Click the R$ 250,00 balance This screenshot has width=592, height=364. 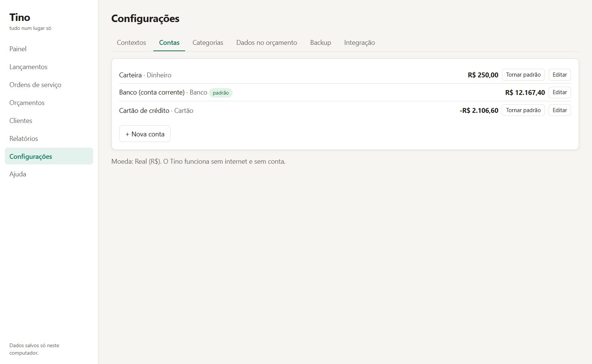483,75
